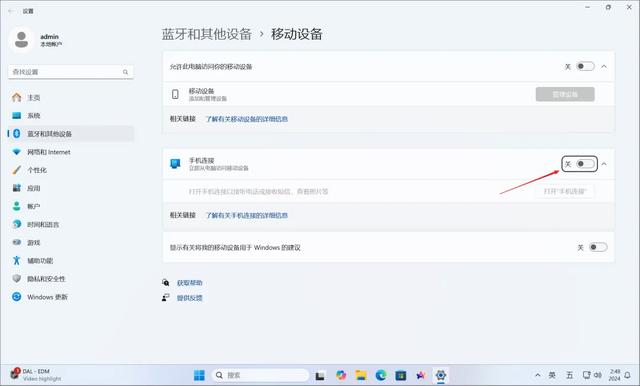Viewport: 640px width, 386px height.
Task: Open Task View on the taskbar
Action: (320, 375)
